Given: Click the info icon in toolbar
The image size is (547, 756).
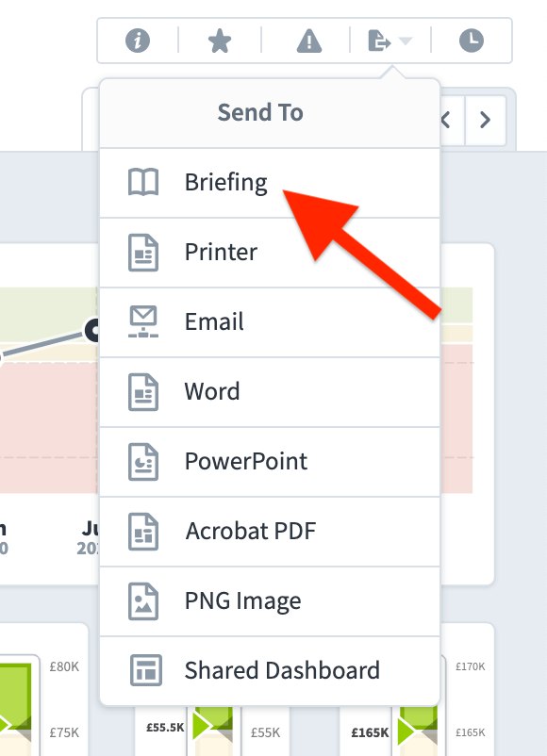Looking at the screenshot, I should tap(138, 41).
